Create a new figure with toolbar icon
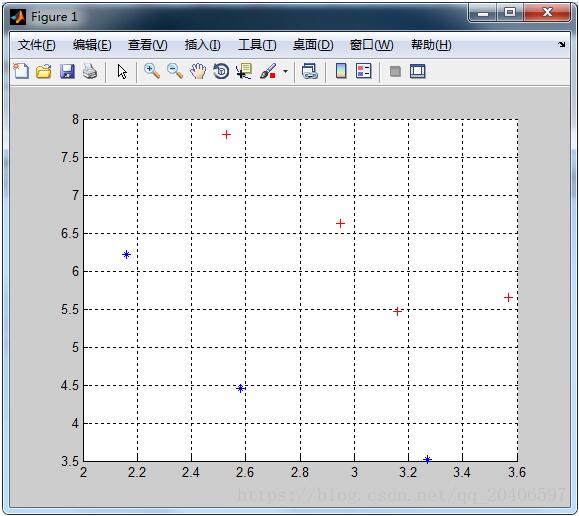 coord(21,71)
